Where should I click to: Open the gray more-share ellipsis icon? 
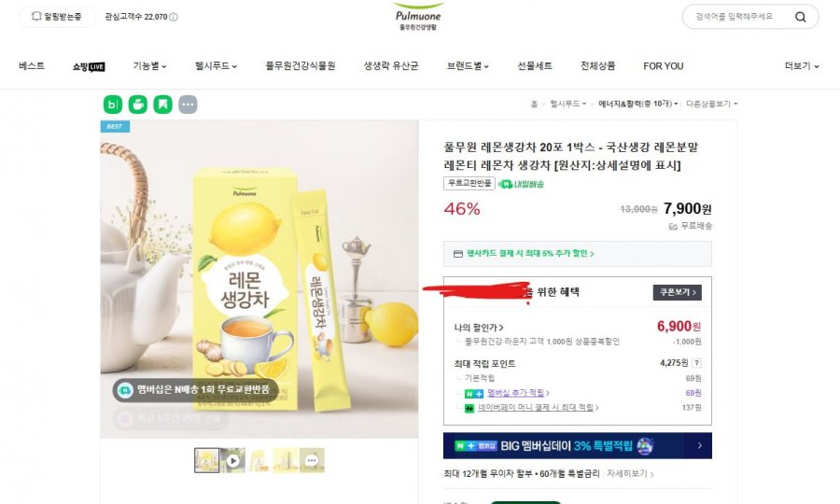coord(188,104)
